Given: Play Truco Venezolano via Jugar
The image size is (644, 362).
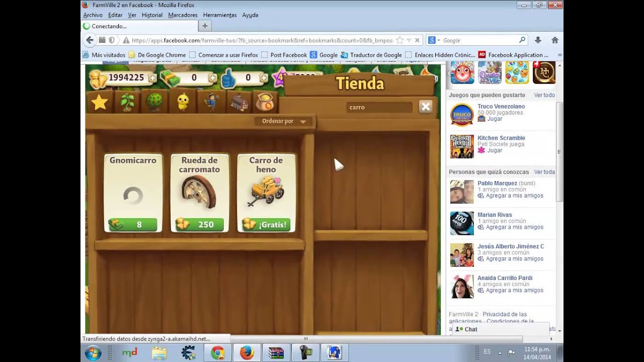Looking at the screenshot, I should point(495,119).
